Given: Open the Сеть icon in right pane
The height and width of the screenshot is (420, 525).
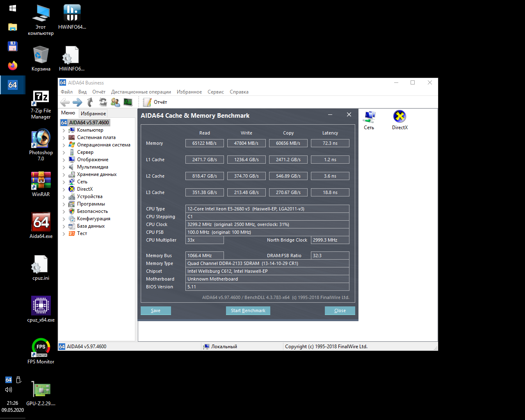Looking at the screenshot, I should pyautogui.click(x=369, y=120).
